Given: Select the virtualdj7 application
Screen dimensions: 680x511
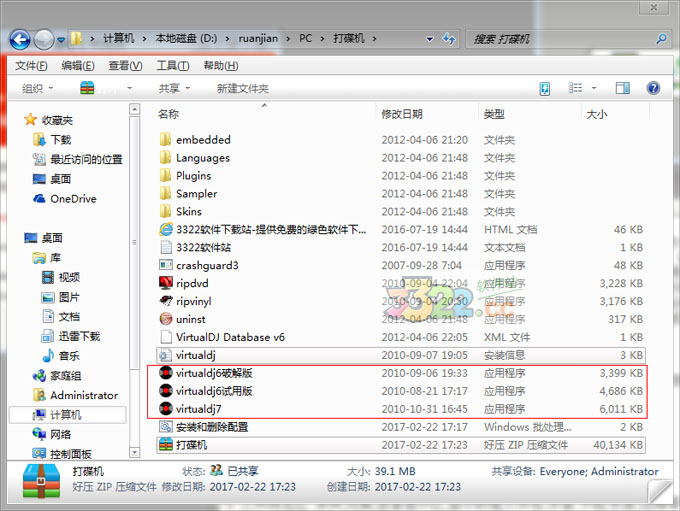Looking at the screenshot, I should pyautogui.click(x=190, y=409).
